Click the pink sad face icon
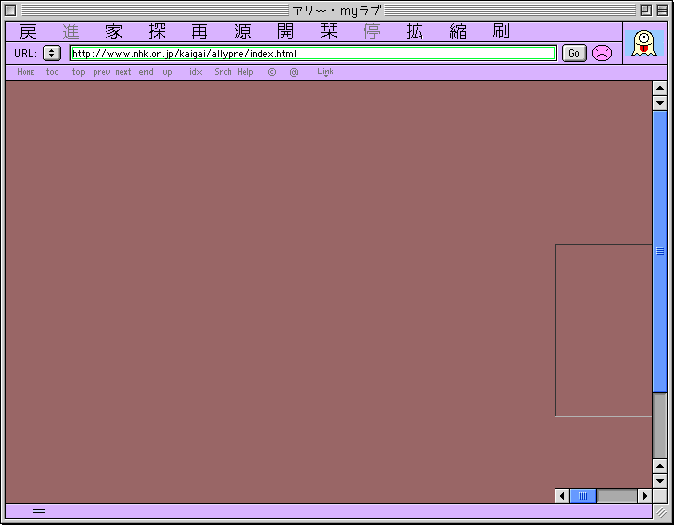The width and height of the screenshot is (674, 525). [602, 53]
